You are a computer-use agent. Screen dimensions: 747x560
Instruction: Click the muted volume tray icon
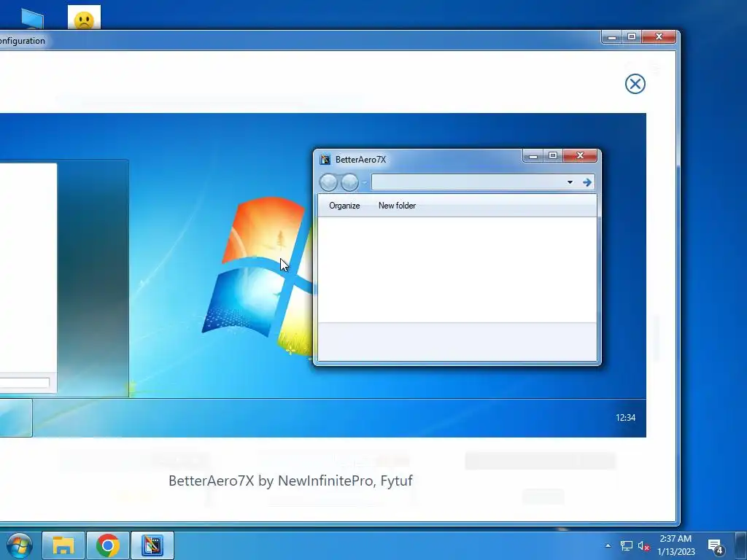[x=643, y=546]
